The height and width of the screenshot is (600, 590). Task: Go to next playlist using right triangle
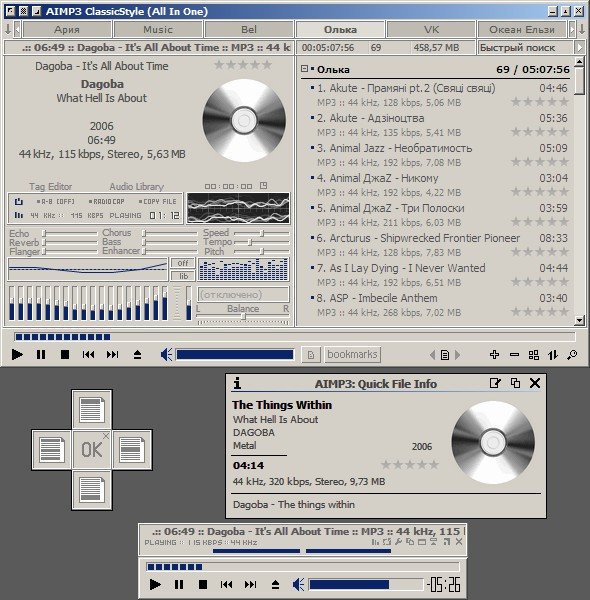457,355
